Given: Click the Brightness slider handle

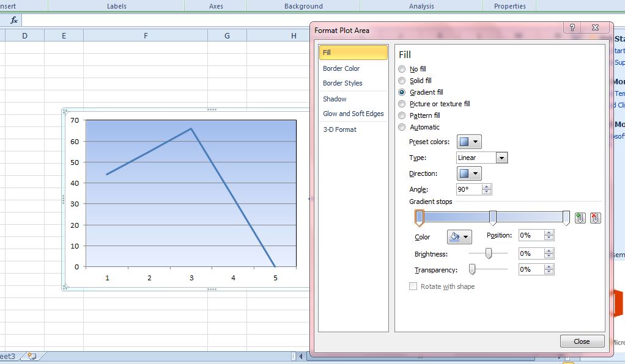Looking at the screenshot, I should pos(489,253).
